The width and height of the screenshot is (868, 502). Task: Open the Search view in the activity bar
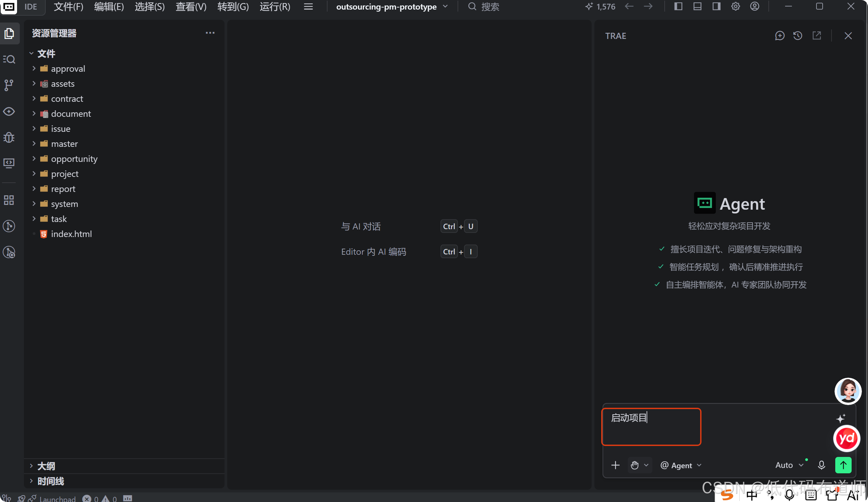[9, 59]
